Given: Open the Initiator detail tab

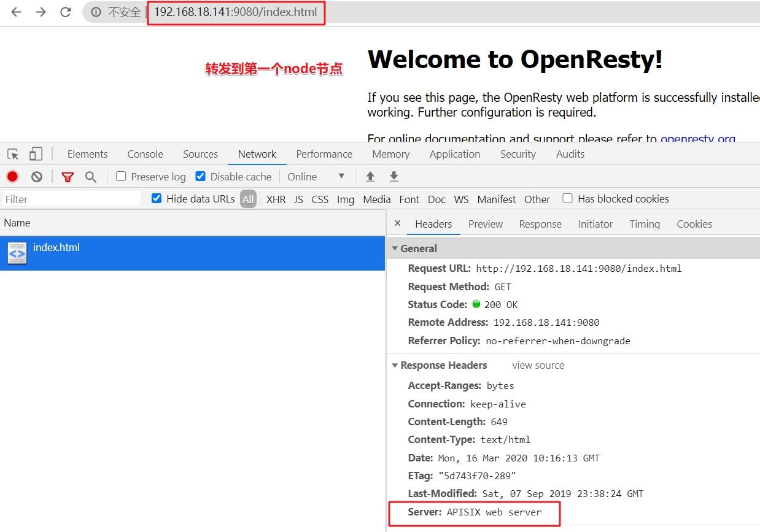Looking at the screenshot, I should pyautogui.click(x=595, y=224).
